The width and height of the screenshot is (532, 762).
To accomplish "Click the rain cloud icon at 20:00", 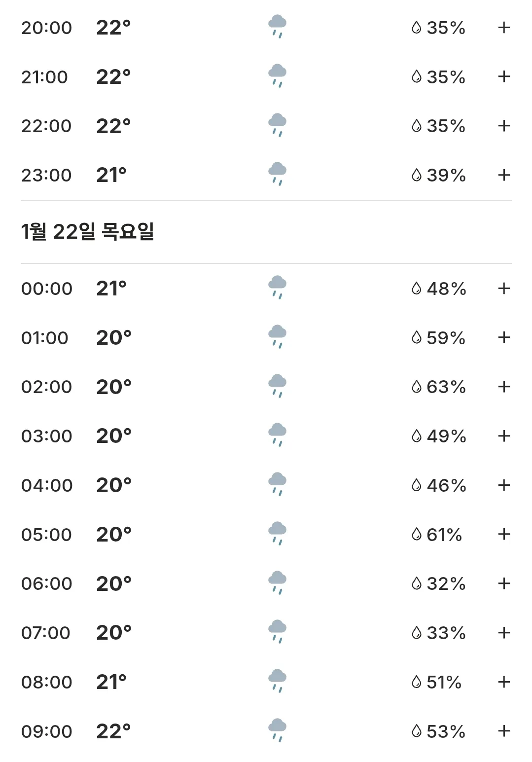I will [277, 27].
